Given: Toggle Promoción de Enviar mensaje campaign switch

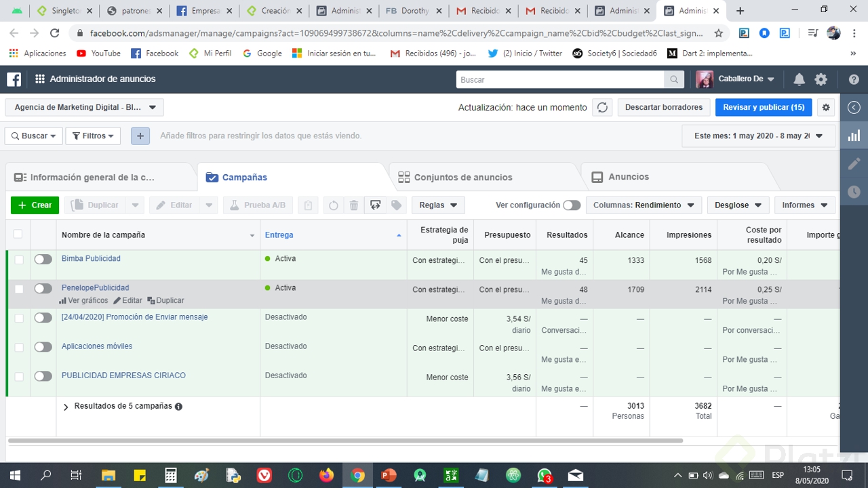Looking at the screenshot, I should tap(43, 317).
